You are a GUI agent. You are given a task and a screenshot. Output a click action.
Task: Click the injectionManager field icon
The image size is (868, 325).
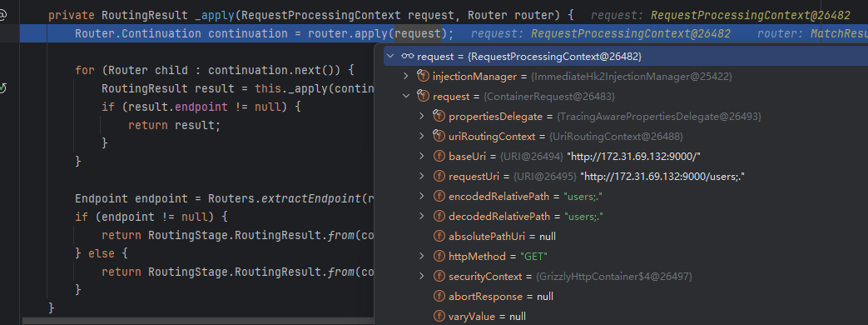point(423,76)
